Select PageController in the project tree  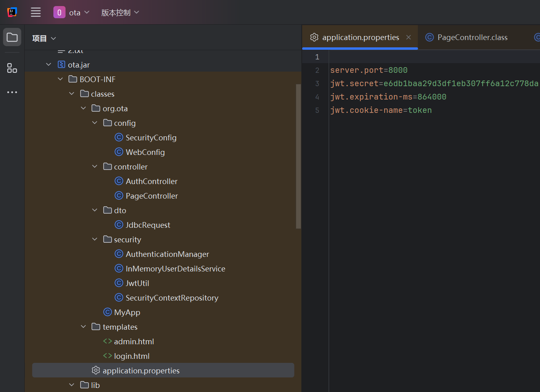coord(152,196)
